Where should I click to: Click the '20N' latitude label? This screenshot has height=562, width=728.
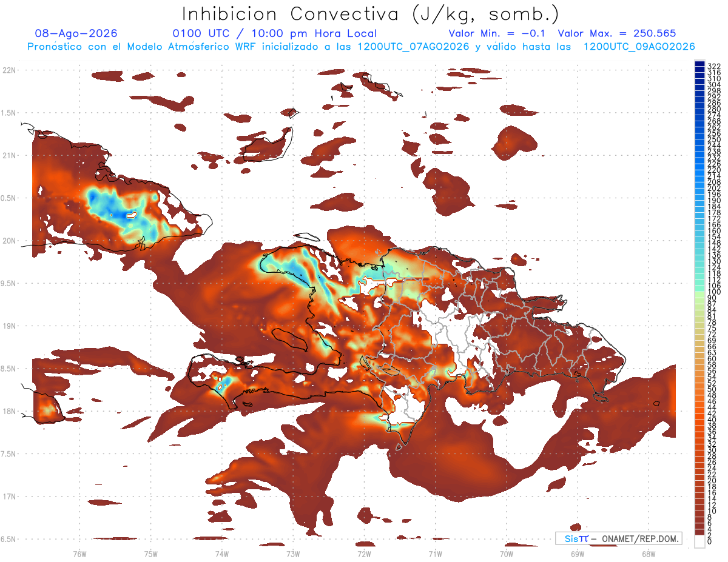tap(9, 241)
